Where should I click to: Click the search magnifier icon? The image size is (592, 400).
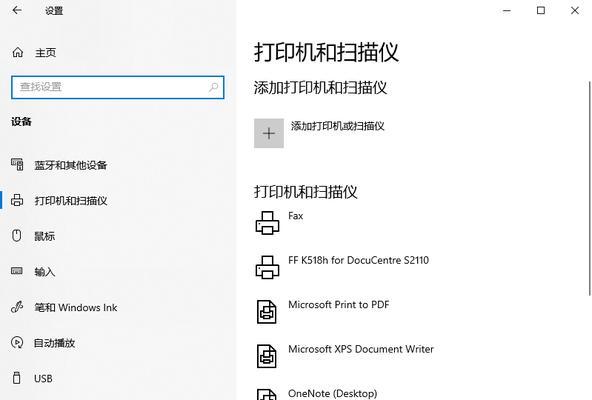[x=213, y=87]
